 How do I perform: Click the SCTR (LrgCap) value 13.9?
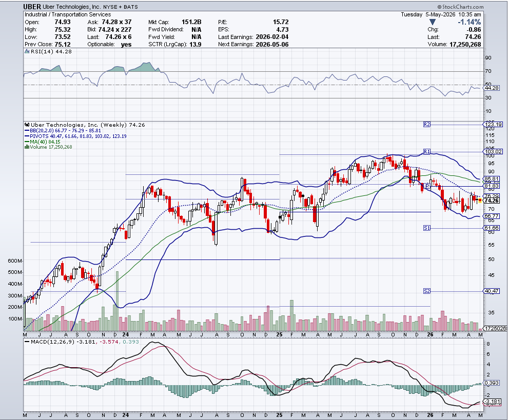[196, 45]
